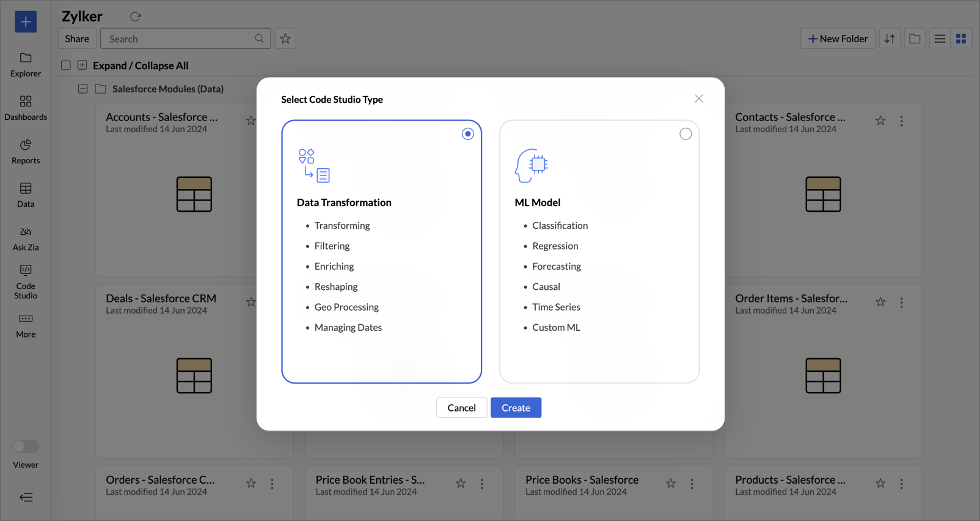Open options for Price Books - Salesforce

pyautogui.click(x=692, y=484)
